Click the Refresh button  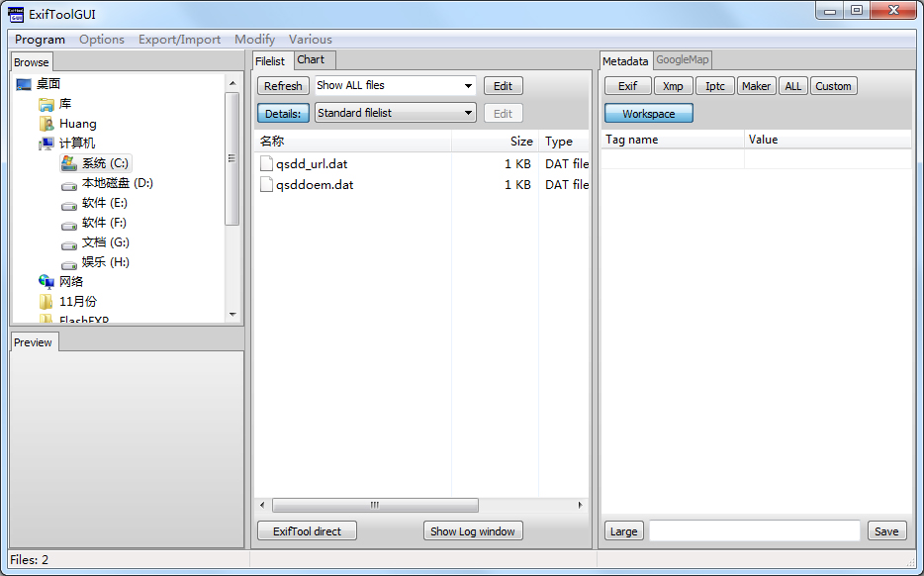coord(283,86)
